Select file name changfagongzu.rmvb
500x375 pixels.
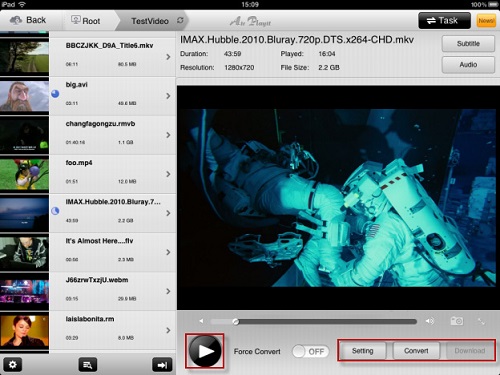click(x=100, y=124)
